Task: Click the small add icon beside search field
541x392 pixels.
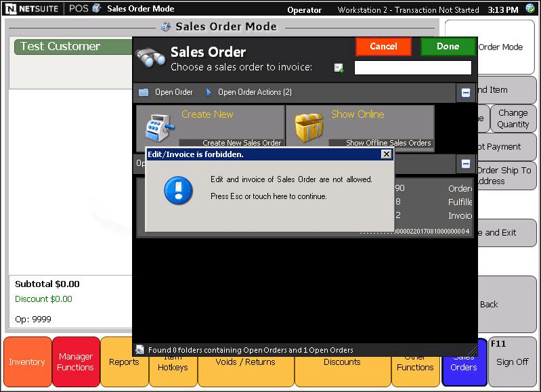Action: (x=339, y=68)
